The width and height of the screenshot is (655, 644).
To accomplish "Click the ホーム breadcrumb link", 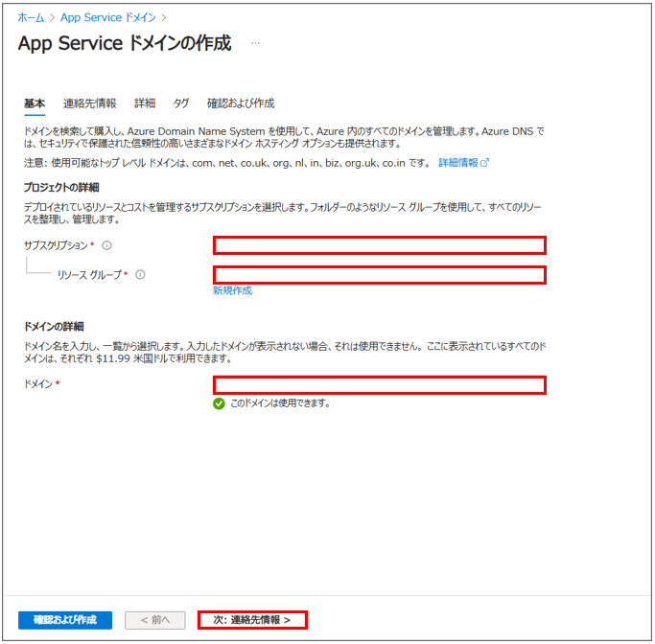I will coord(31,17).
